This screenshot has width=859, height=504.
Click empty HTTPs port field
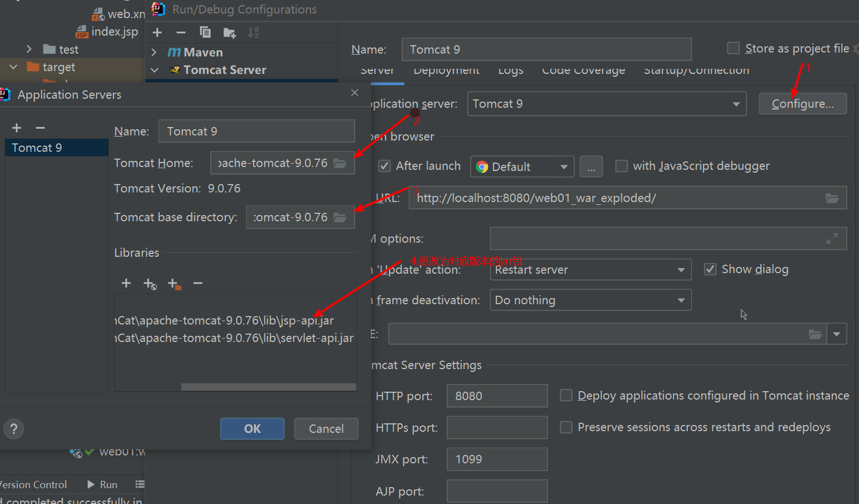tap(497, 428)
